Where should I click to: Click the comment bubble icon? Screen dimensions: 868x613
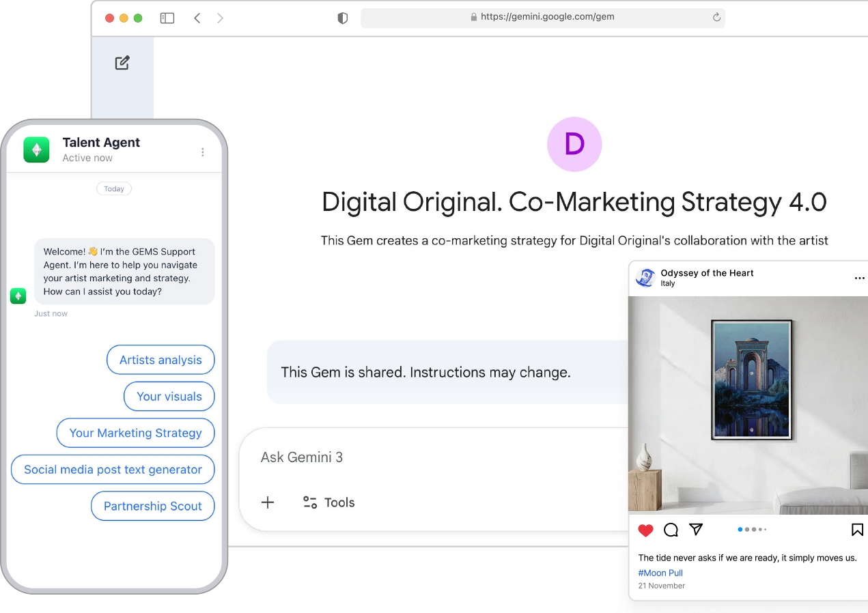click(671, 530)
